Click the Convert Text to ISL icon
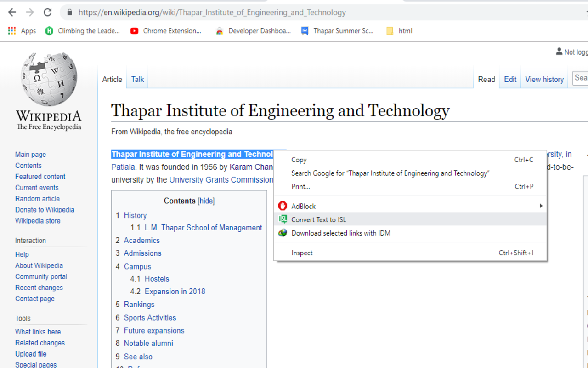The image size is (588, 368). (x=283, y=219)
